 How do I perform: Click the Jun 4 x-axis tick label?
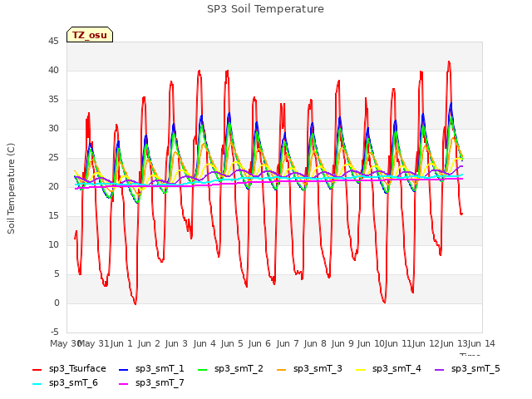[x=204, y=343]
